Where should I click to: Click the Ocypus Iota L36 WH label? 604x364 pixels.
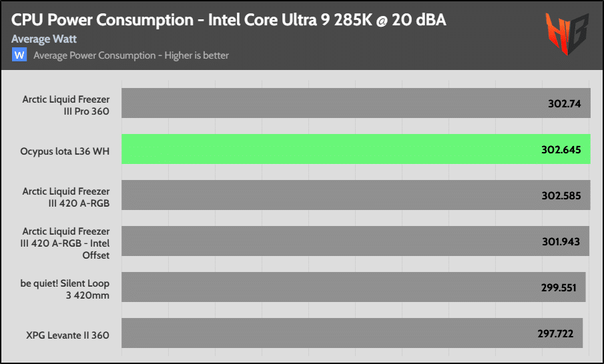(65, 151)
